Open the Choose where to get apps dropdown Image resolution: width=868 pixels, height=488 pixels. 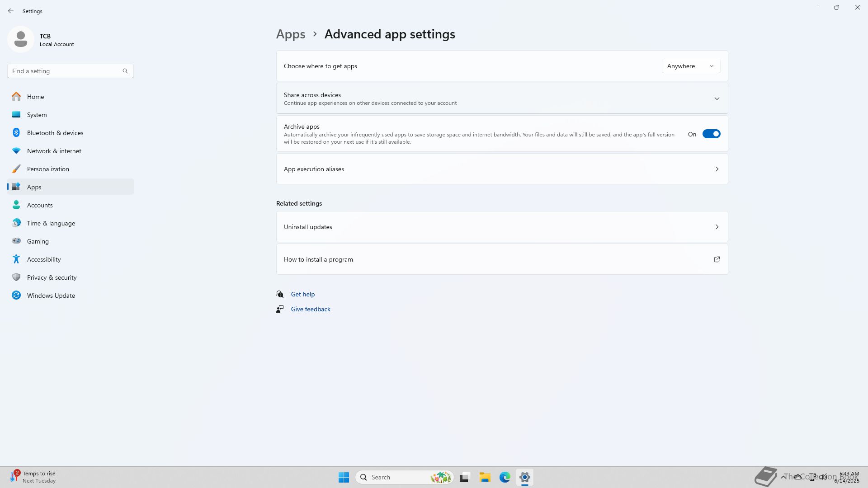pyautogui.click(x=691, y=66)
